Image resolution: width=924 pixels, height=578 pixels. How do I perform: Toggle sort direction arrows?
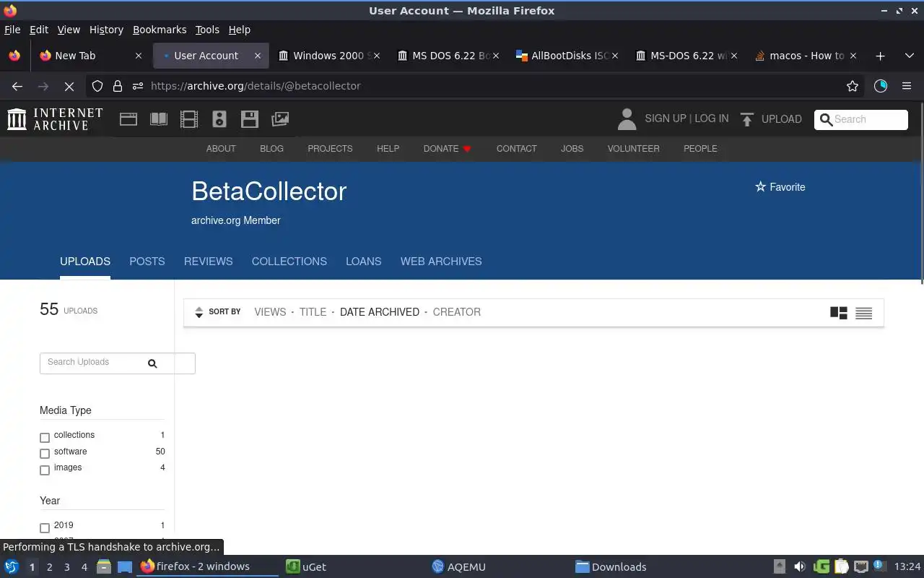(199, 312)
